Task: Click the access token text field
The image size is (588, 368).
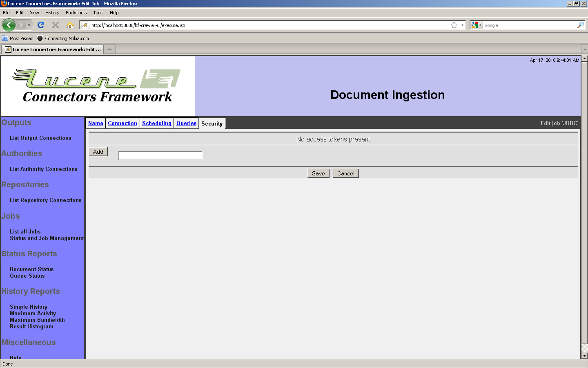Action: coord(160,156)
